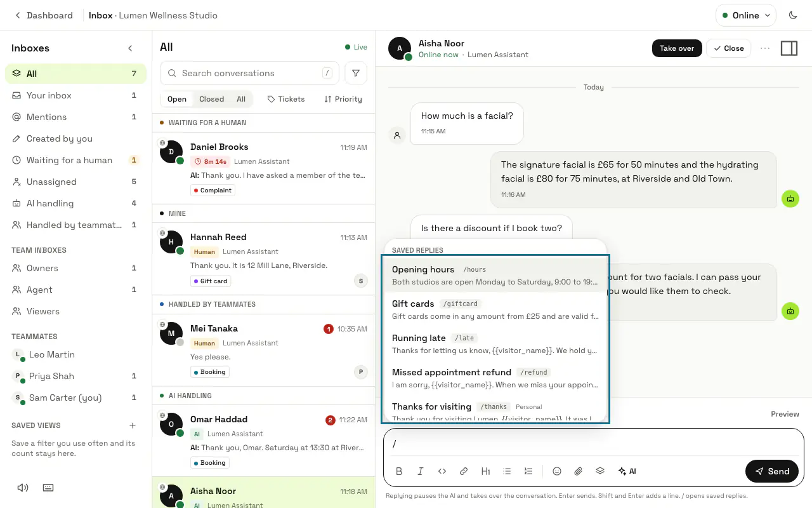This screenshot has width=812, height=508.
Task: Open the Waiting for a human inbox
Action: click(x=75, y=160)
